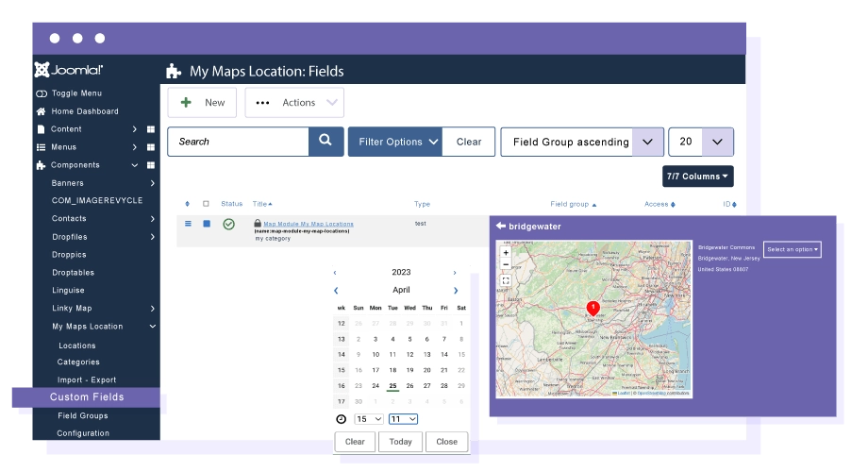
Task: Open Home Dashboard in sidebar
Action: coord(85,111)
